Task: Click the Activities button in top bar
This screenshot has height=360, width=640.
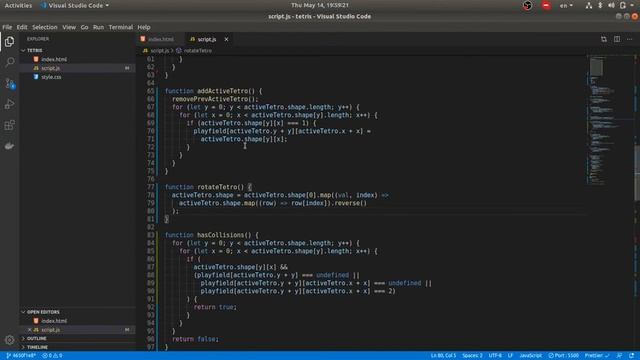Action: click(18, 5)
